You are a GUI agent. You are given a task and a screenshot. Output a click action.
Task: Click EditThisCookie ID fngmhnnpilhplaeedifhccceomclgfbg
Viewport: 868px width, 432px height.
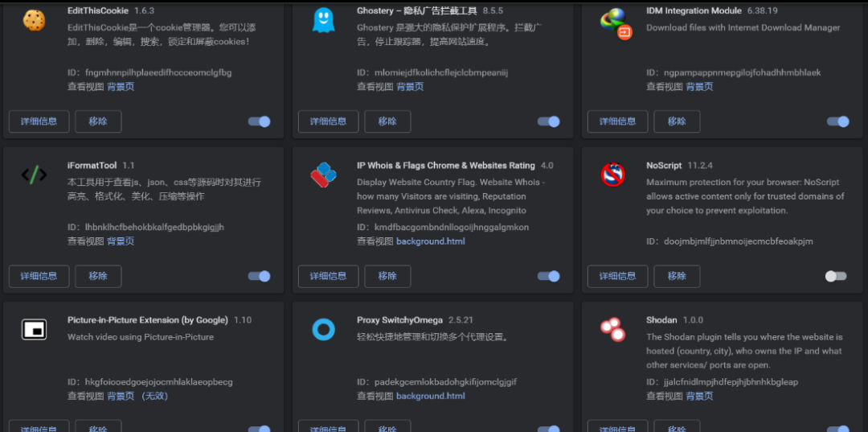click(x=158, y=72)
